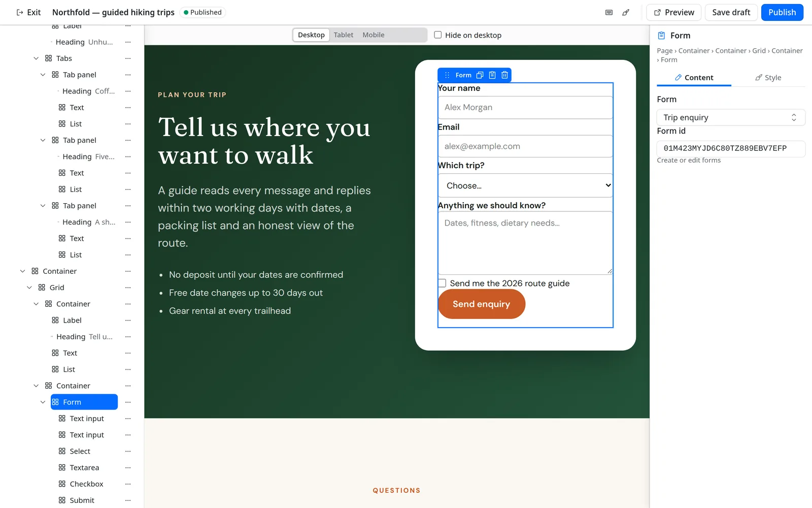Select the Desktop viewport tab
Screen dimensions: 812x508
311,35
